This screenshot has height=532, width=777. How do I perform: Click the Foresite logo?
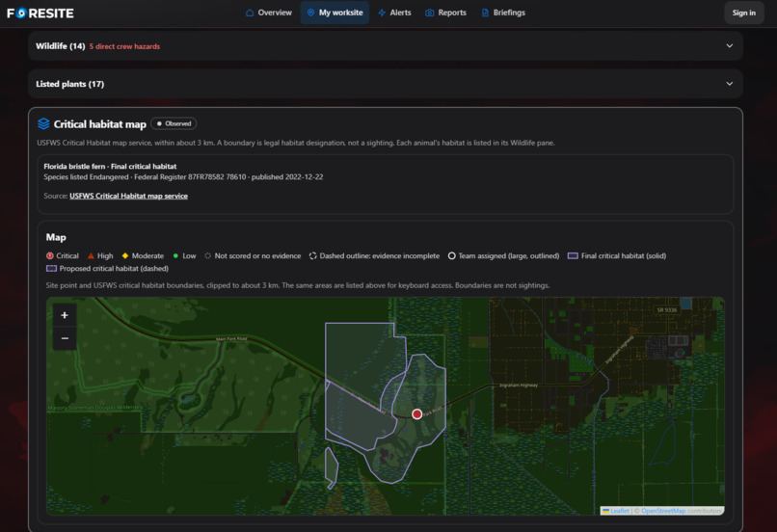pos(40,13)
